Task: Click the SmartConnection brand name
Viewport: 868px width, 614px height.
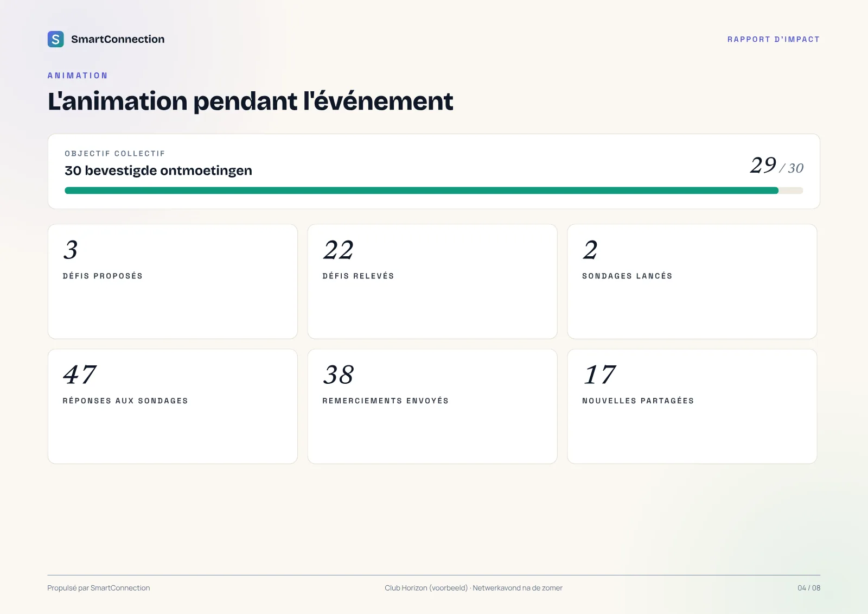Action: [118, 39]
